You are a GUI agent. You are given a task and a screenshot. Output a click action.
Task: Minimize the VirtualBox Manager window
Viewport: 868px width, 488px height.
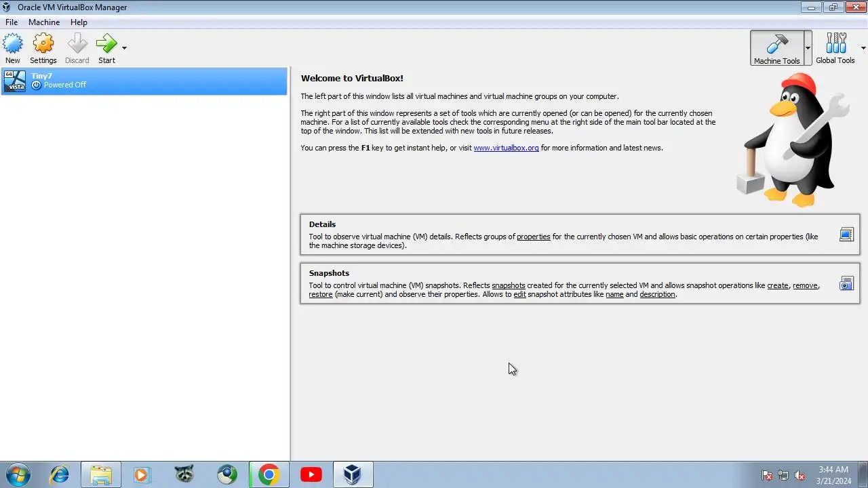(810, 7)
